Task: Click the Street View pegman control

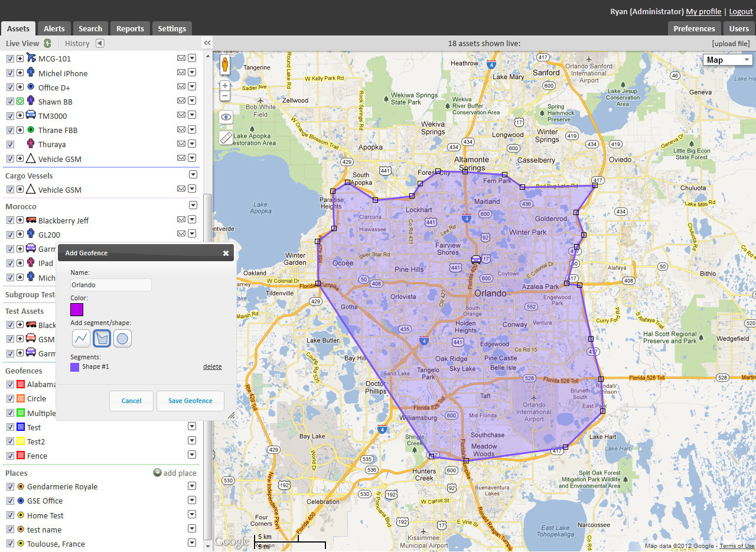Action: coord(225,65)
